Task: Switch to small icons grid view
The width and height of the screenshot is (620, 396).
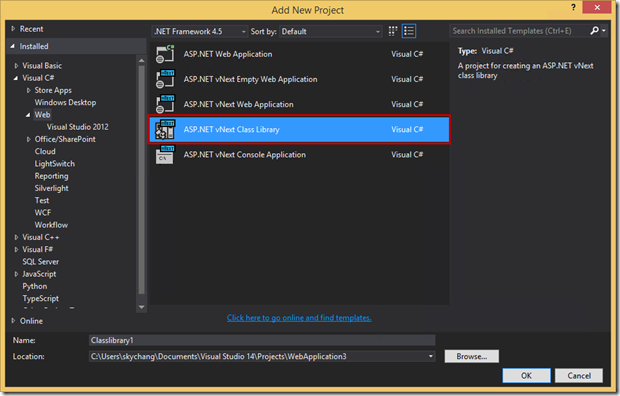Action: 393,31
